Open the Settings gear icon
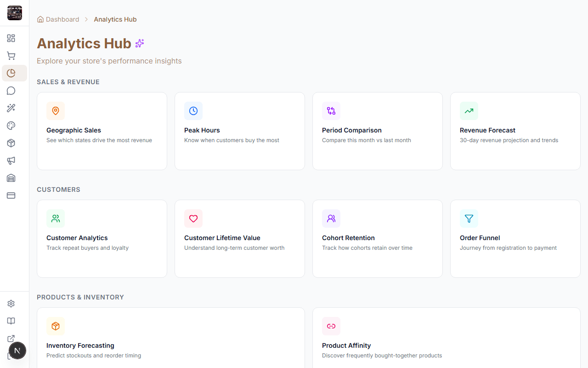Viewport: 588px width, 368px height. [11, 303]
